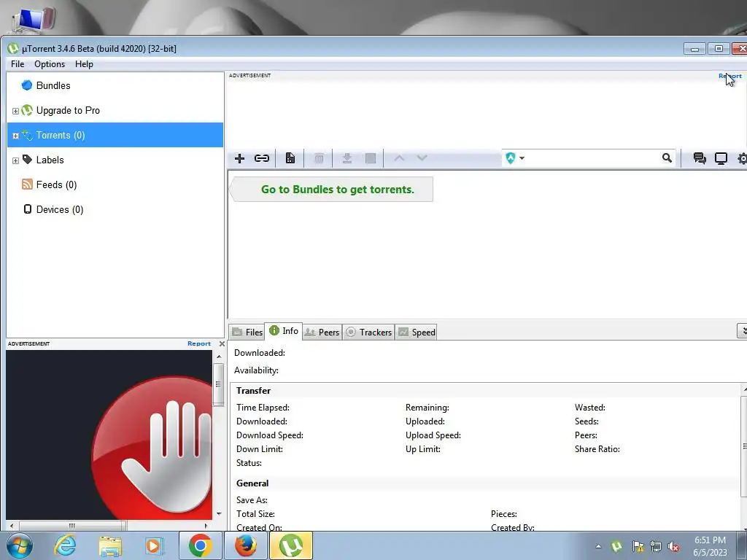
Task: Select Feeds (0) in the sidebar
Action: [56, 184]
